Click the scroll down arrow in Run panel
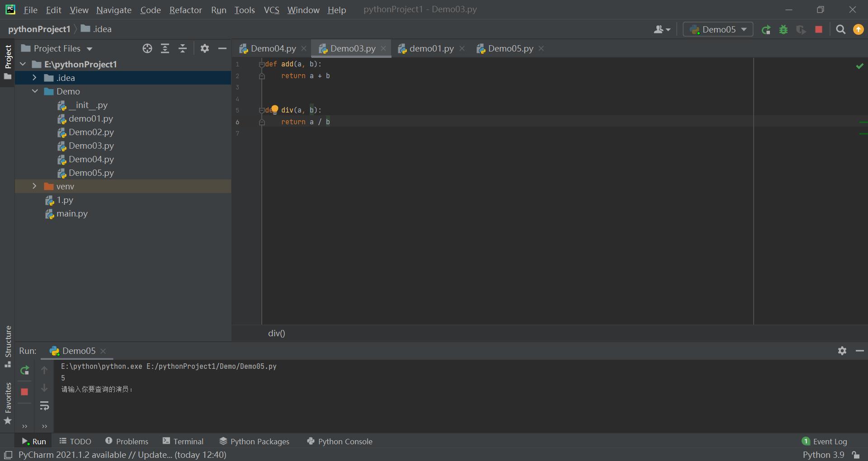 point(44,388)
